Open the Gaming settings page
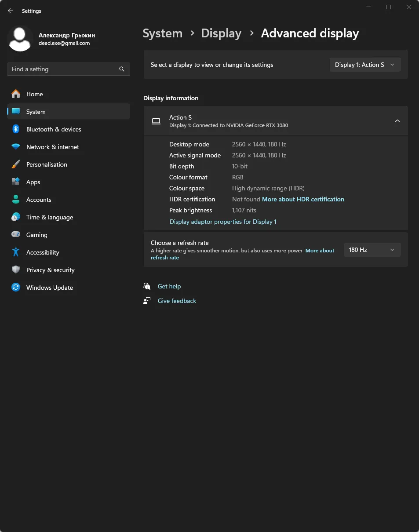Screen dimensions: 419x532 tap(36, 235)
